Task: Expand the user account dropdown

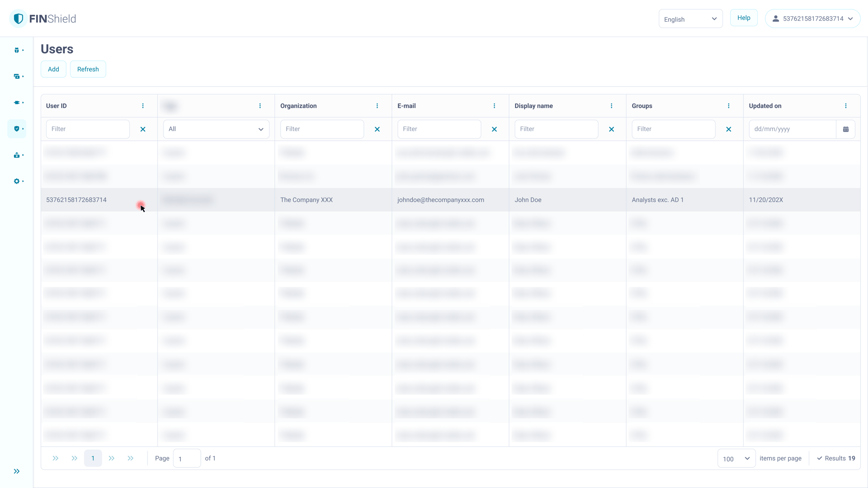Action: pos(812,19)
